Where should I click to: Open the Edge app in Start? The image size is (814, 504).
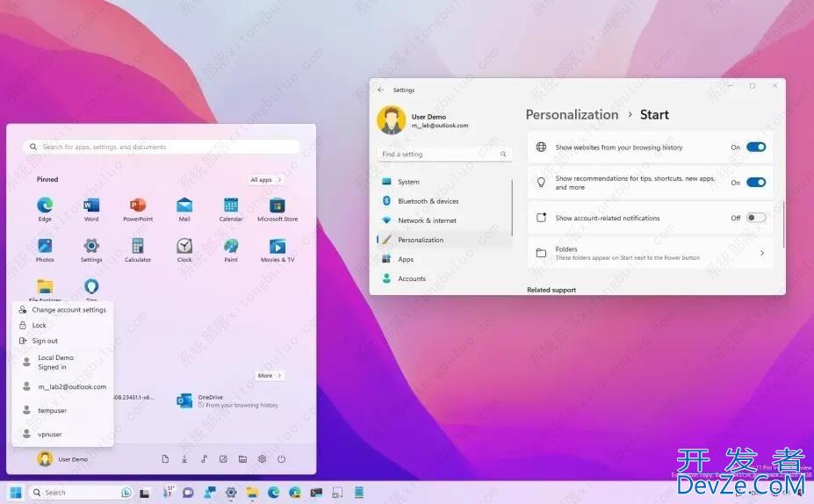pos(45,205)
